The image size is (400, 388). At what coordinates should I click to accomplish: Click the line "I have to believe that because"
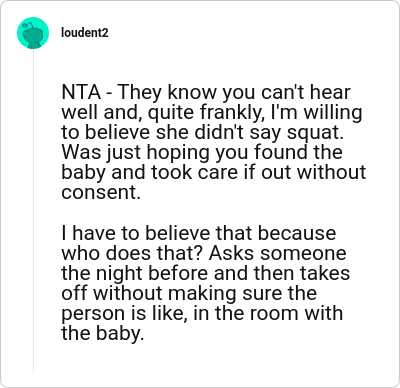tap(199, 233)
